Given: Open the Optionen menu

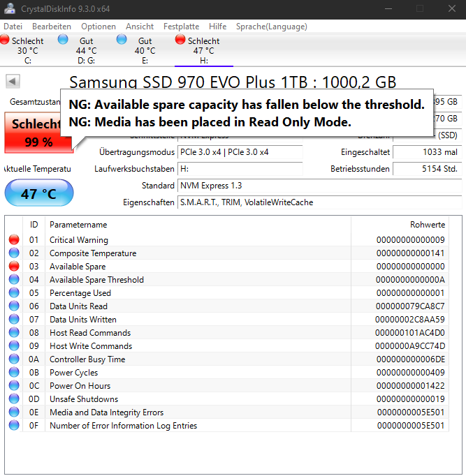Looking at the screenshot, I should [99, 27].
